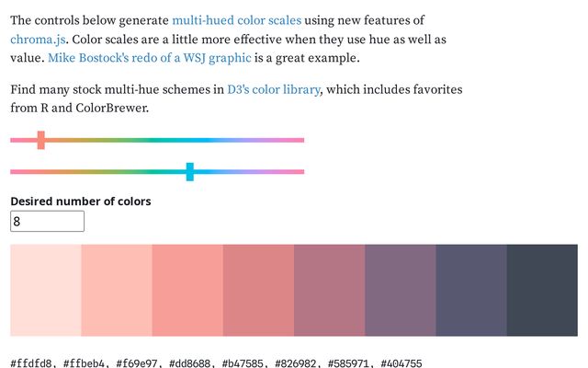
Task: Select the purple-gray swatch #826982
Action: tap(401, 291)
